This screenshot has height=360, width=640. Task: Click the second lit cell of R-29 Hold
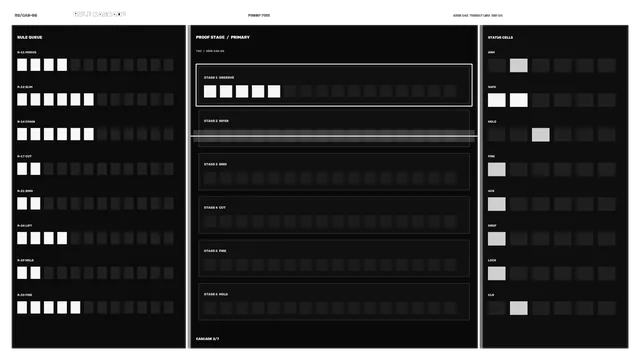tap(36, 273)
